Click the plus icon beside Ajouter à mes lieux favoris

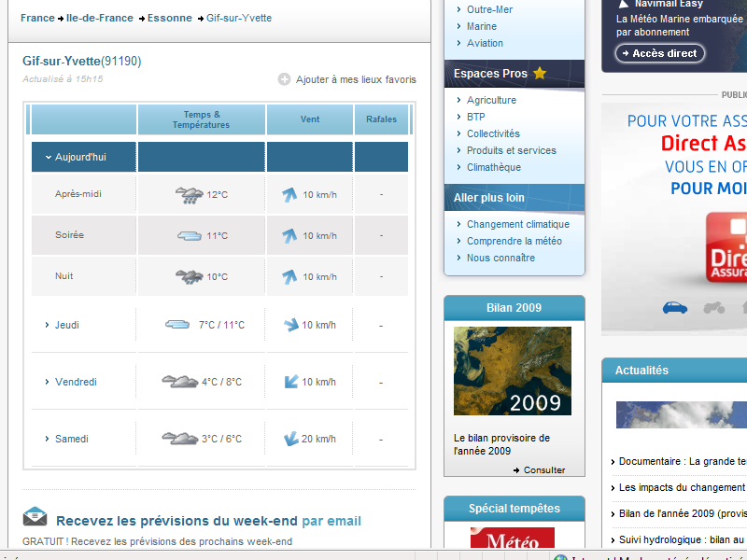[284, 79]
